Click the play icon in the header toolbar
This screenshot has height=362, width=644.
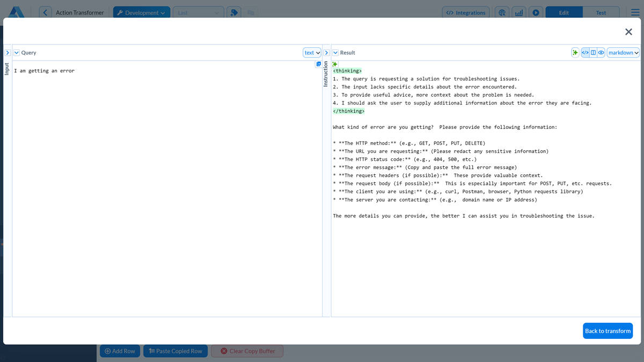coord(536,12)
